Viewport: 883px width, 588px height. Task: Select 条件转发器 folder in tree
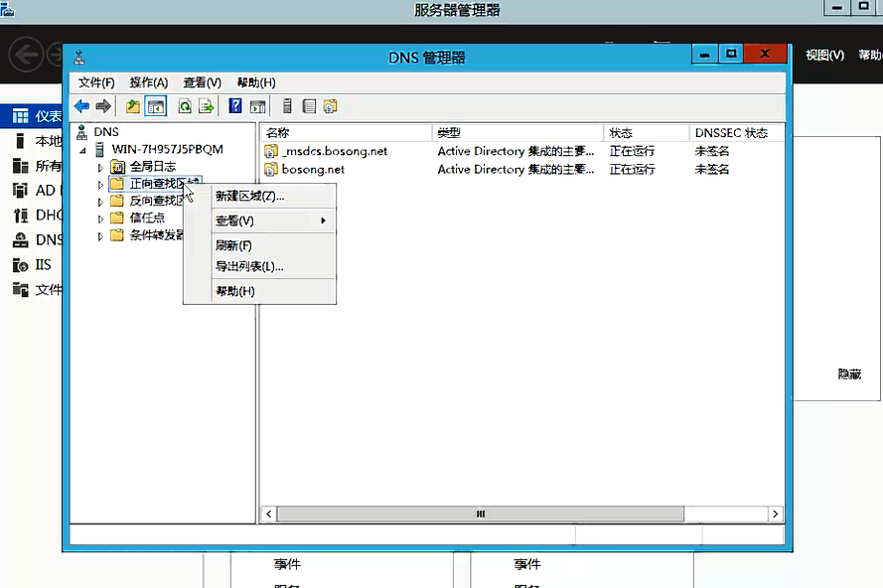click(157, 234)
